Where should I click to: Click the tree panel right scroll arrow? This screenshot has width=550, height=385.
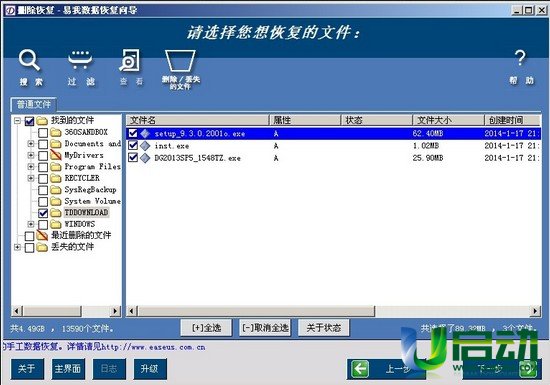[115, 311]
